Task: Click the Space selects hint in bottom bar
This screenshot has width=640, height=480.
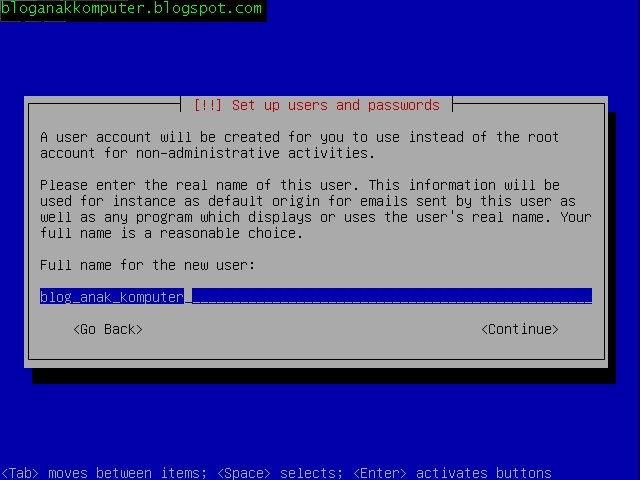Action: [x=280, y=473]
